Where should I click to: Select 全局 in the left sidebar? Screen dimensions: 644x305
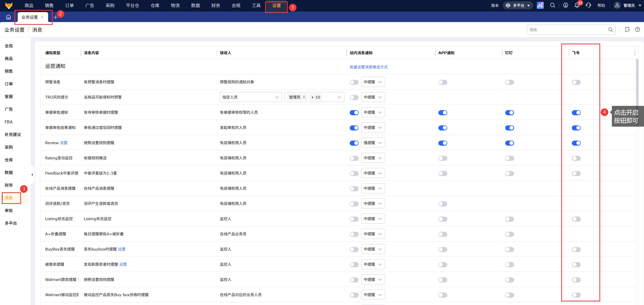(9, 46)
